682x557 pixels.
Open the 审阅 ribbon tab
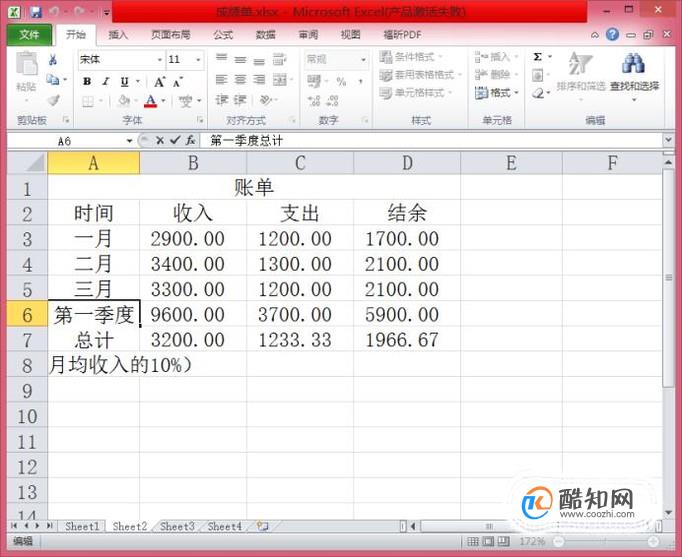(308, 35)
